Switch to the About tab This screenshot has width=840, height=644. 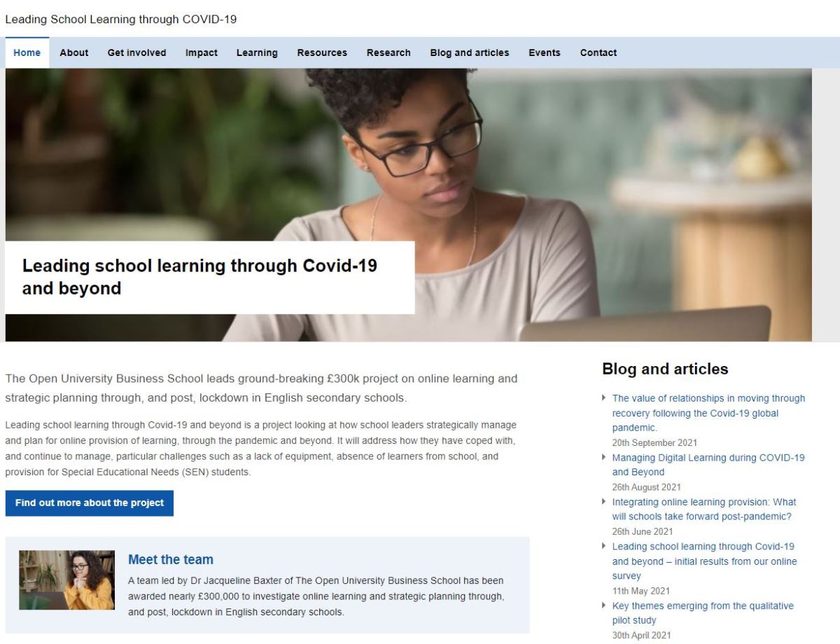click(74, 52)
